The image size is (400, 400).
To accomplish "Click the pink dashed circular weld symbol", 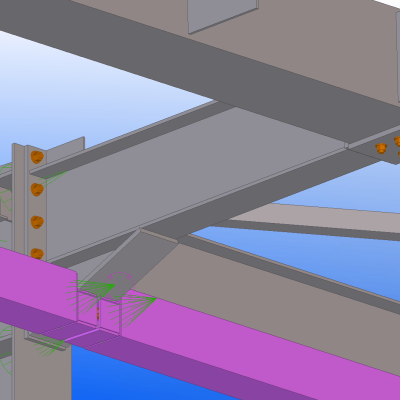I will pyautogui.click(x=120, y=282).
